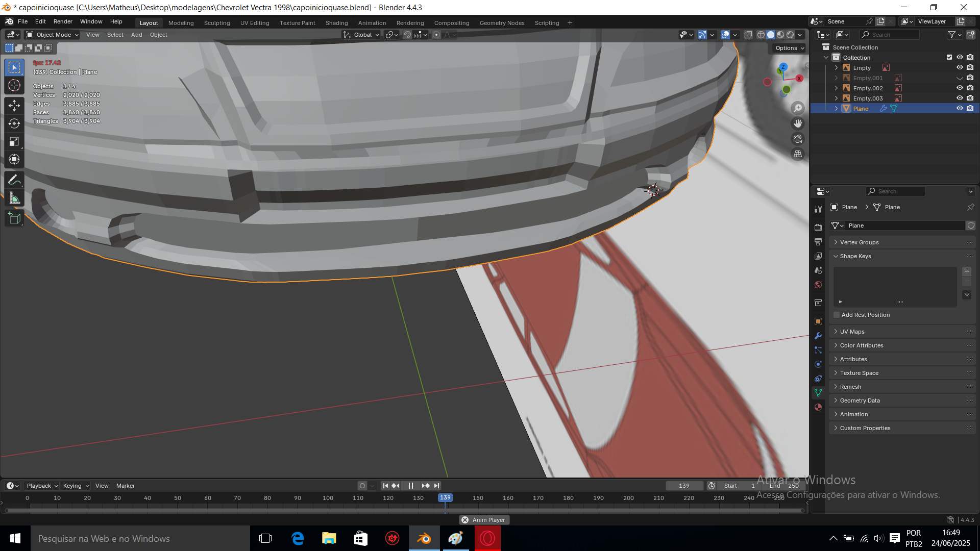Select the Measure tool
Image resolution: width=980 pixels, height=551 pixels.
[14, 198]
